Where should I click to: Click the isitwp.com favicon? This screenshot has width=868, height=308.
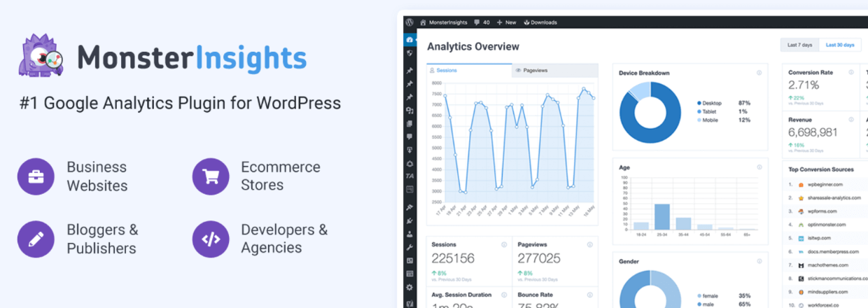(x=801, y=239)
